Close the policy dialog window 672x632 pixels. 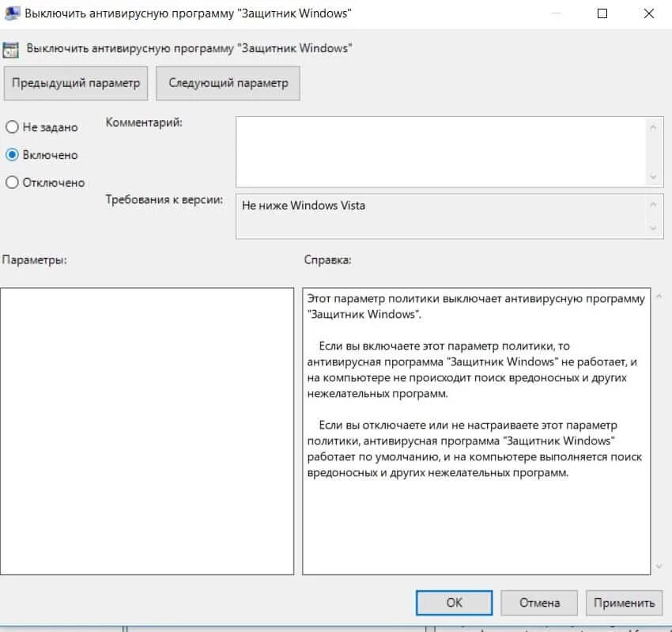point(648,13)
